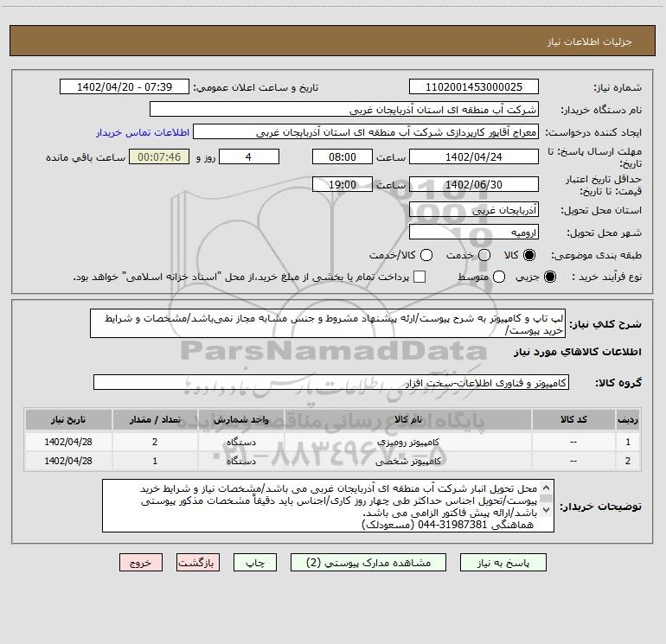666x644 pixels.
Task: Click the ردیف column header
Action: [x=628, y=419]
